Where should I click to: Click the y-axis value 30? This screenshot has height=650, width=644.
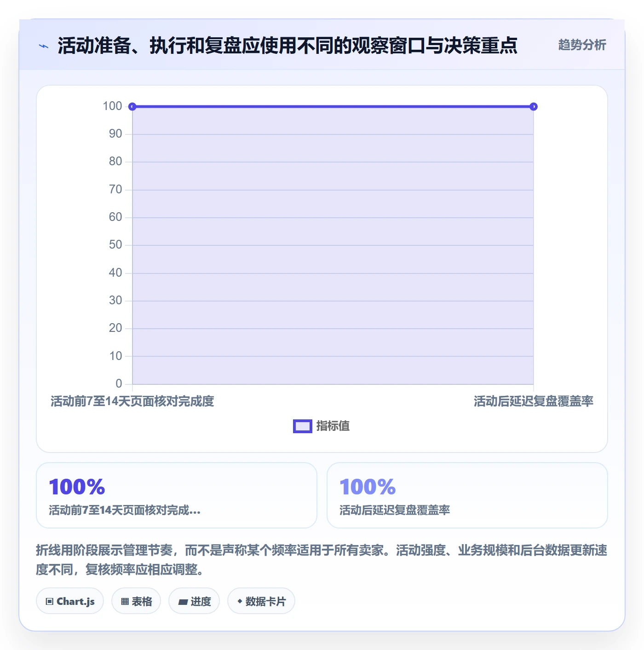click(x=115, y=301)
